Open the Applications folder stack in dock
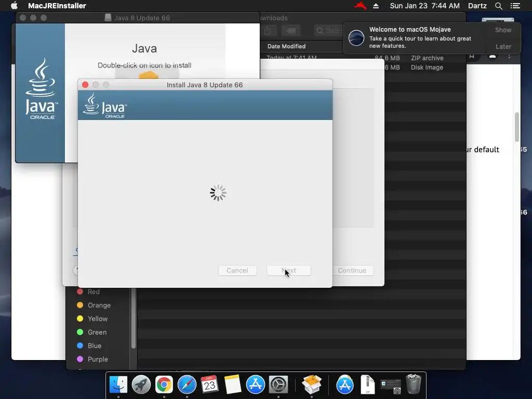 tap(345, 384)
